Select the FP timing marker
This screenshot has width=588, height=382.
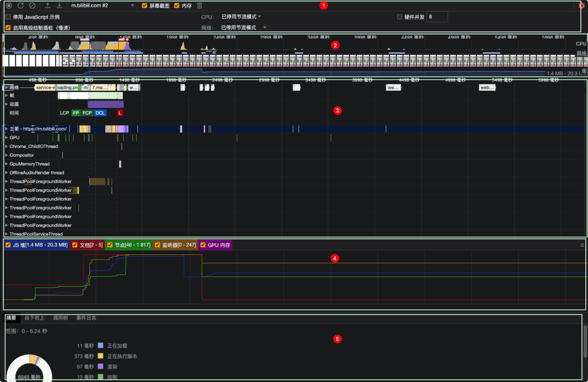click(x=76, y=113)
